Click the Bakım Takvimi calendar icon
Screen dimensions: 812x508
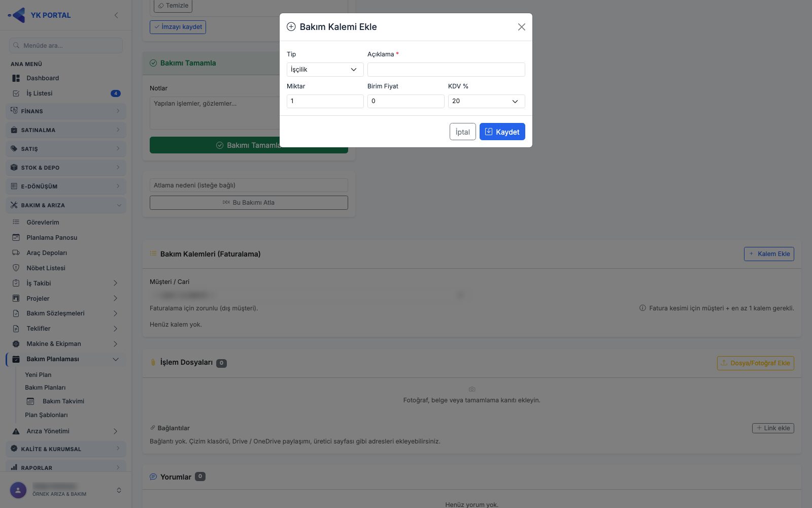[30, 401]
